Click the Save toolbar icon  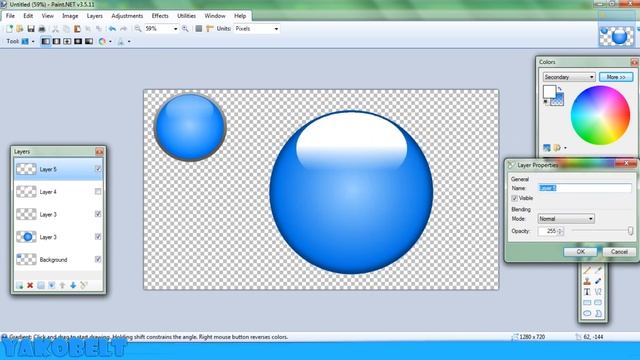pos(31,29)
